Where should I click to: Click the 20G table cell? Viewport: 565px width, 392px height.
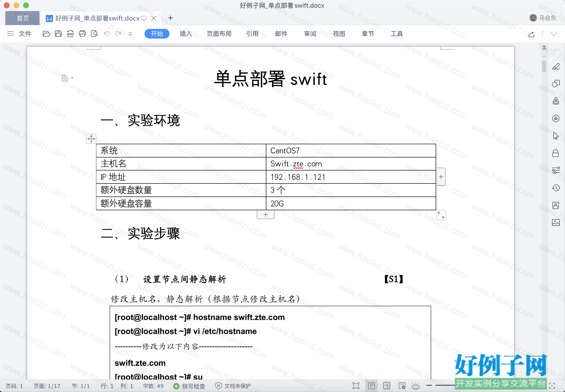[x=351, y=203]
